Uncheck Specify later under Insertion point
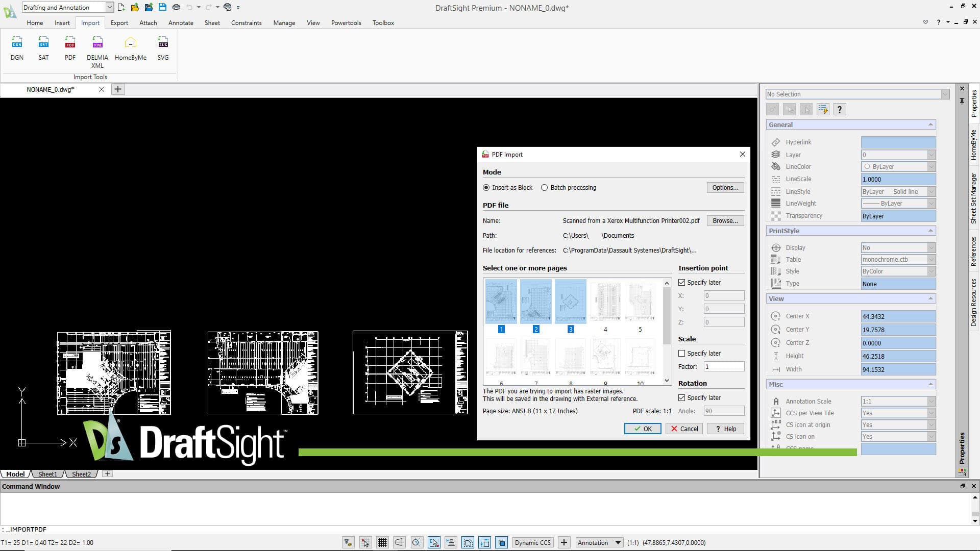 click(x=682, y=282)
